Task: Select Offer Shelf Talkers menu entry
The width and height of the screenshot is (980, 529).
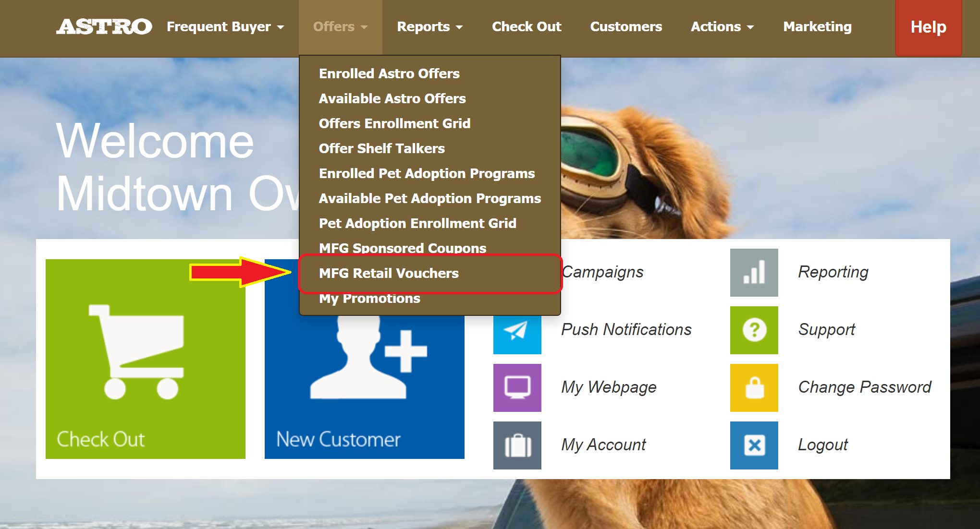Action: [x=381, y=148]
